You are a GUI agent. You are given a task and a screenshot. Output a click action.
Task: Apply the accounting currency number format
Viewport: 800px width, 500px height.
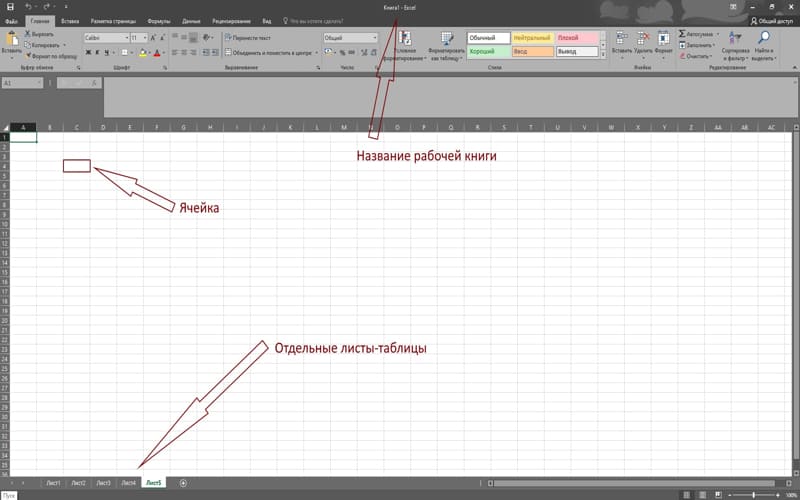tap(328, 53)
